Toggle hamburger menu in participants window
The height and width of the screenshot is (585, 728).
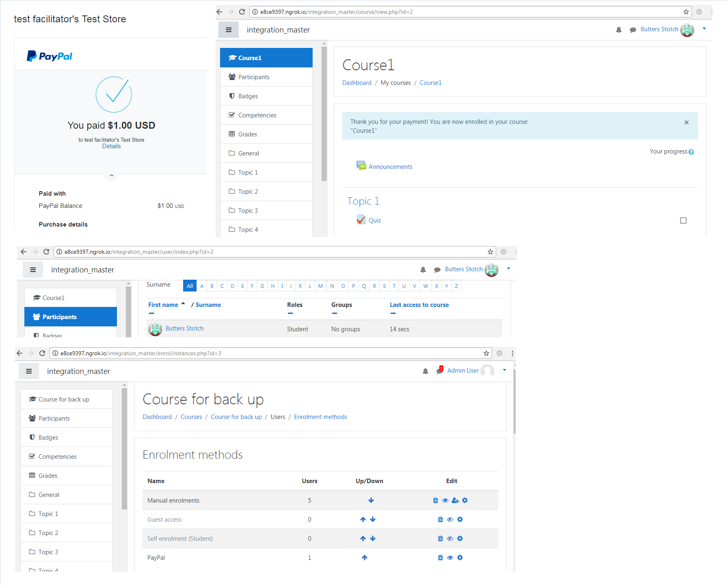(x=33, y=270)
